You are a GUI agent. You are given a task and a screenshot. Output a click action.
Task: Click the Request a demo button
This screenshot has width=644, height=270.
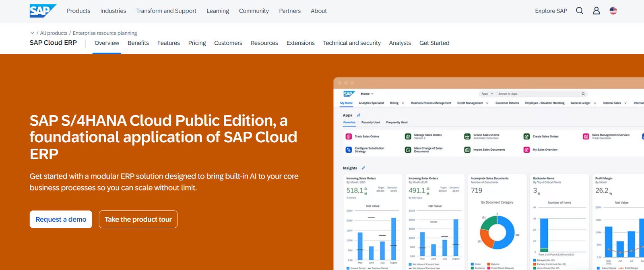(61, 219)
